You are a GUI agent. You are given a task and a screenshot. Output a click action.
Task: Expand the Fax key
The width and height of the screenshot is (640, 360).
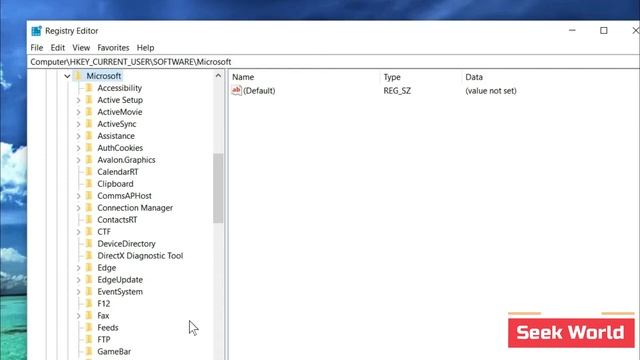coord(78,316)
